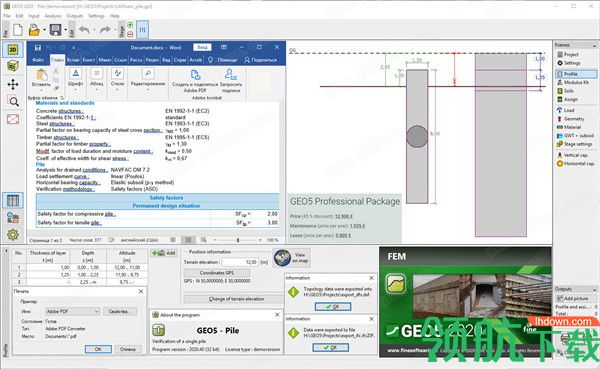Viewport: 600px width, 369px height.
Task: Open the GEO5 File menu
Action: click(7, 16)
